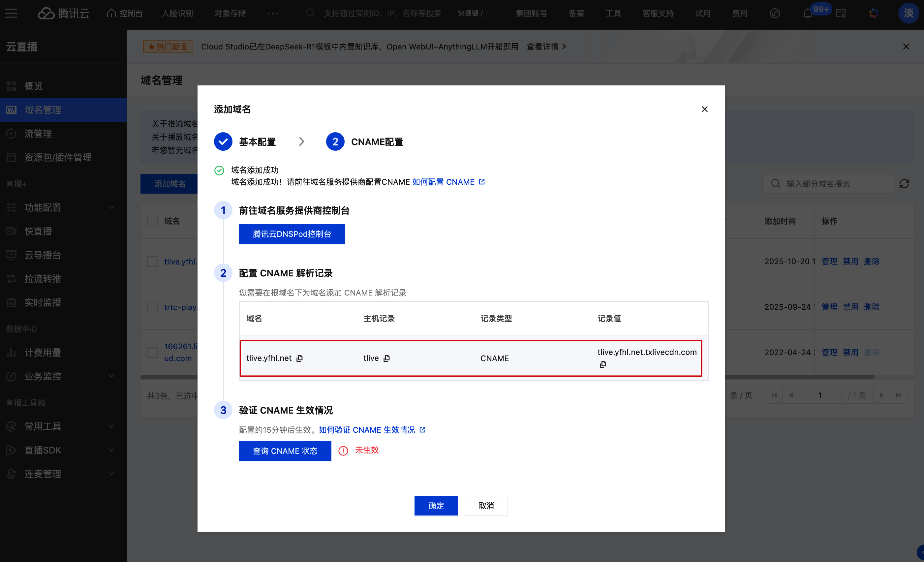
Task: Check the tlive.yfhl row checkbox
Action: point(152,262)
